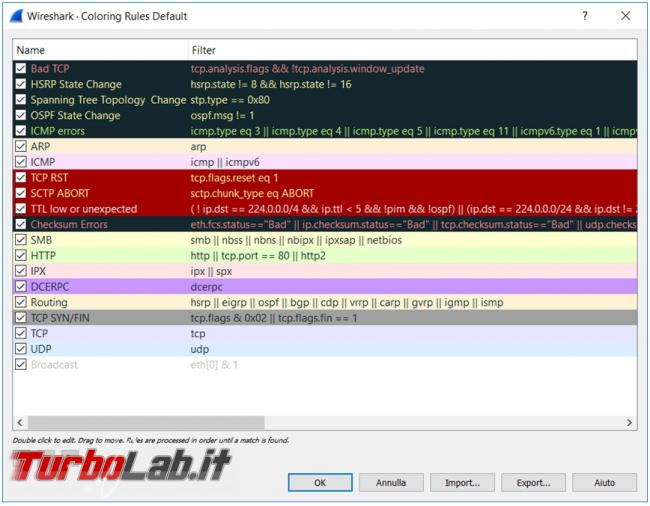Select the ICMP errors rule name
This screenshot has width=650, height=506.
tap(57, 131)
